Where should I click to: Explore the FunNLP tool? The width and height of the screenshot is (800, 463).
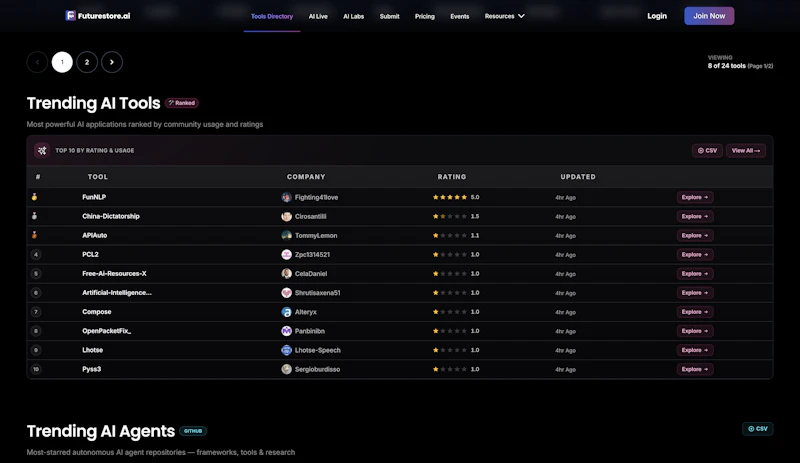tap(695, 197)
